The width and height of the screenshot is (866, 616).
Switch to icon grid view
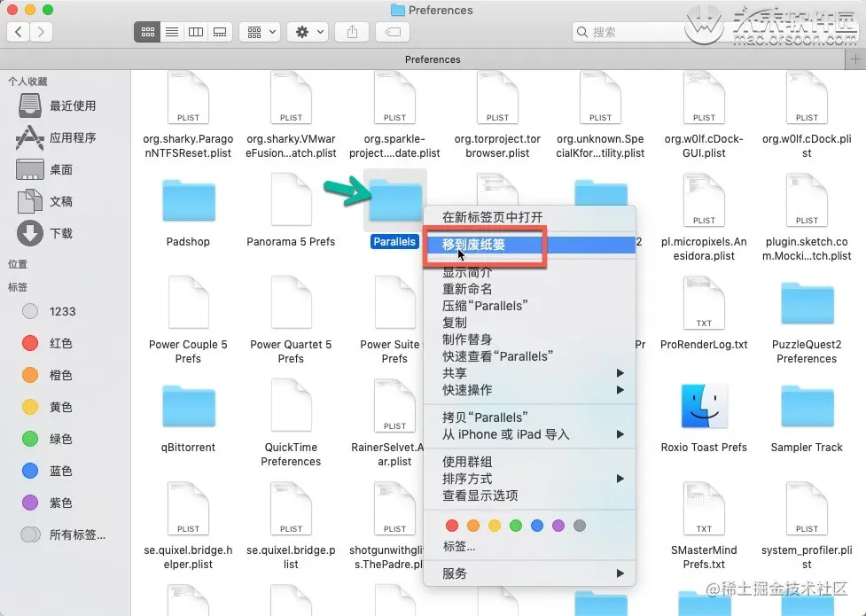[x=147, y=32]
